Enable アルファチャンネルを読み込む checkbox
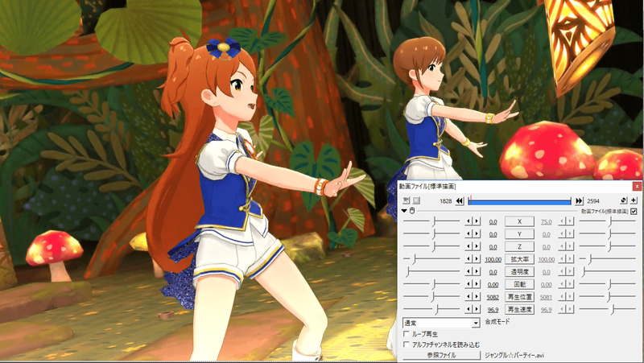Viewport: 644px width, 363px height. [x=407, y=344]
